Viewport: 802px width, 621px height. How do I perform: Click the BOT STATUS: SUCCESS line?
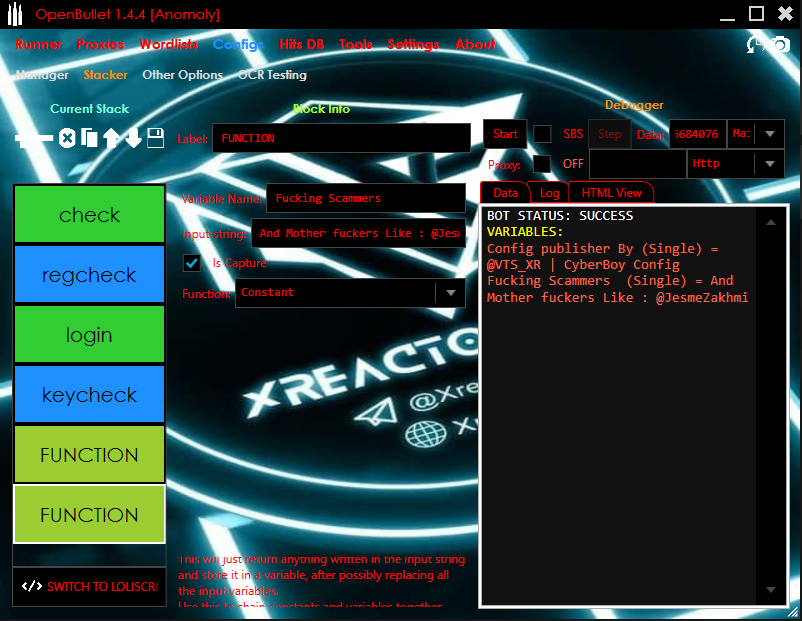pyautogui.click(x=560, y=216)
